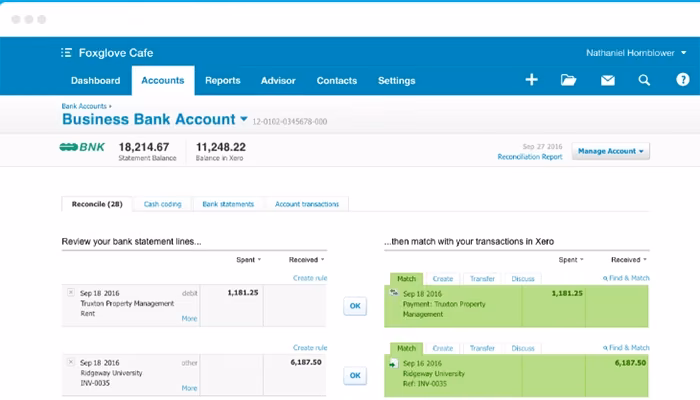
Task: Select Match tab for Ridgeway transaction
Action: pos(406,349)
